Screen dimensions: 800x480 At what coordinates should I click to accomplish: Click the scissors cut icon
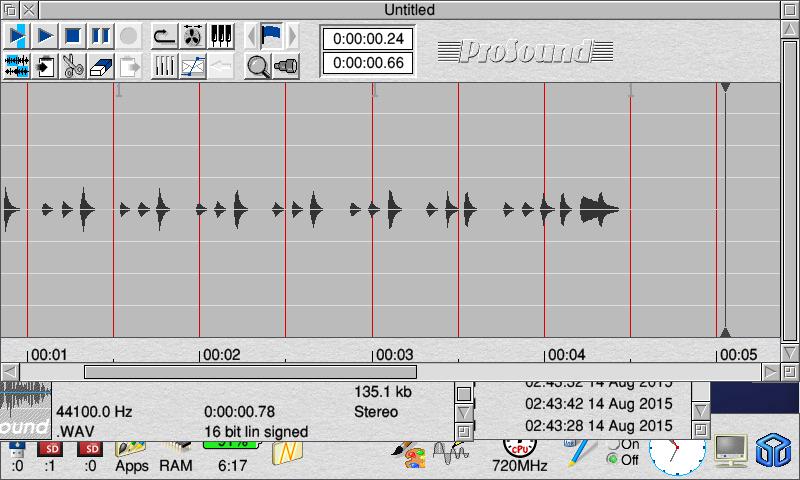[73, 67]
